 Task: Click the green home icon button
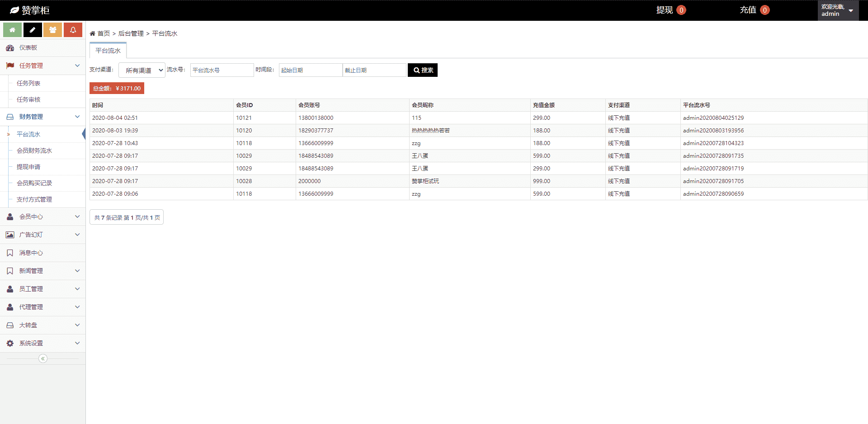tap(12, 30)
